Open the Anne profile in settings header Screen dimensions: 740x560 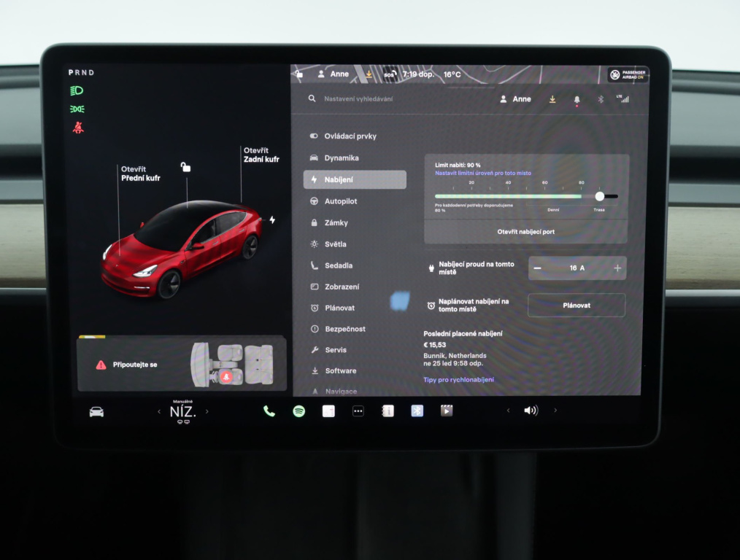[515, 99]
